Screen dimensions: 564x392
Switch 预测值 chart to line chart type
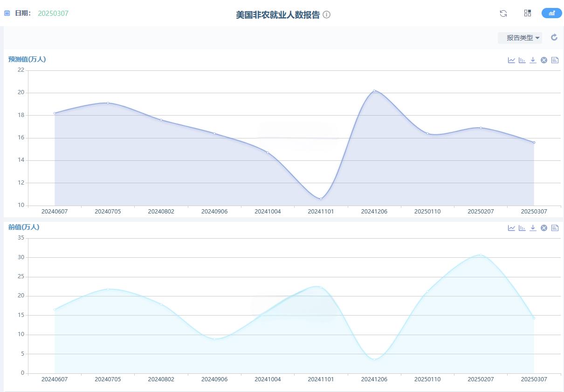(x=511, y=60)
